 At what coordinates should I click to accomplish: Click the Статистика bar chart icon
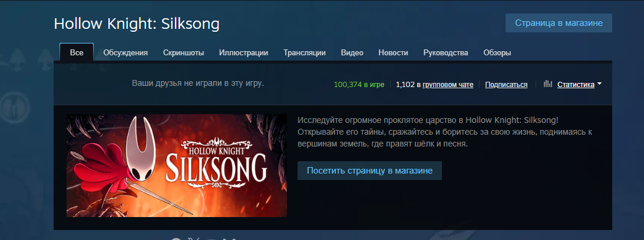coord(547,84)
